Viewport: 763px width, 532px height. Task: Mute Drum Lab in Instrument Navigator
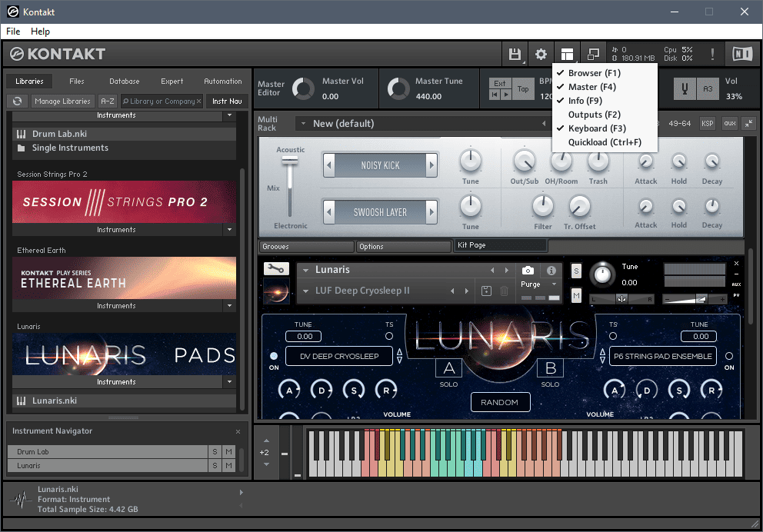[x=228, y=452]
